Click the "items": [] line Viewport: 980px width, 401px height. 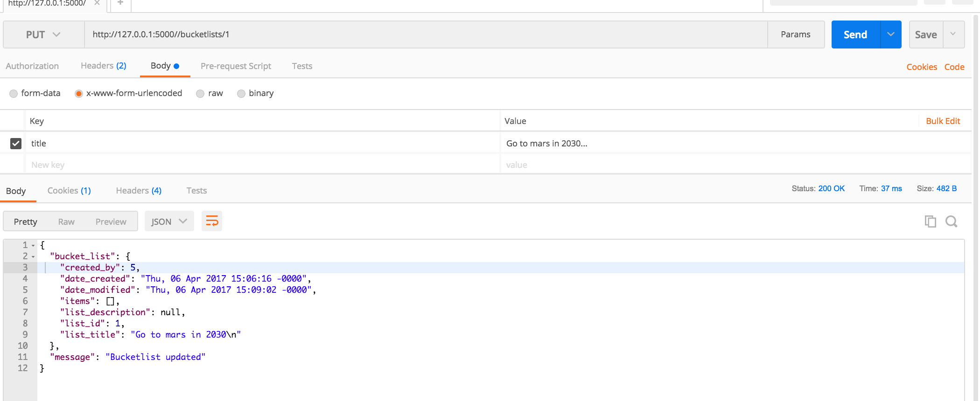click(90, 301)
